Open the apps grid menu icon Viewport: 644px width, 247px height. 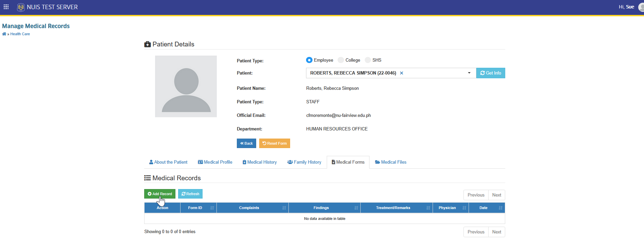(x=6, y=7)
